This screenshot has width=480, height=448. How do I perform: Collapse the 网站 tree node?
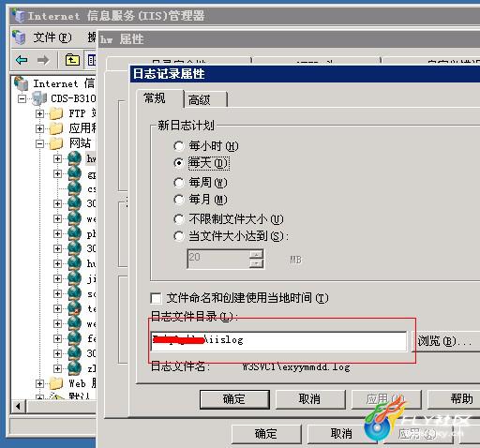tap(39, 143)
